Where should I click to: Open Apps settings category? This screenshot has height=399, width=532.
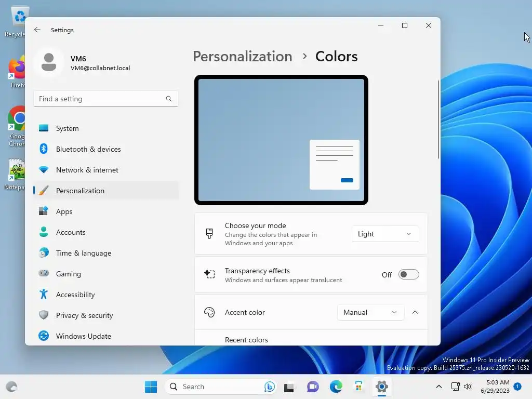[x=106, y=211]
